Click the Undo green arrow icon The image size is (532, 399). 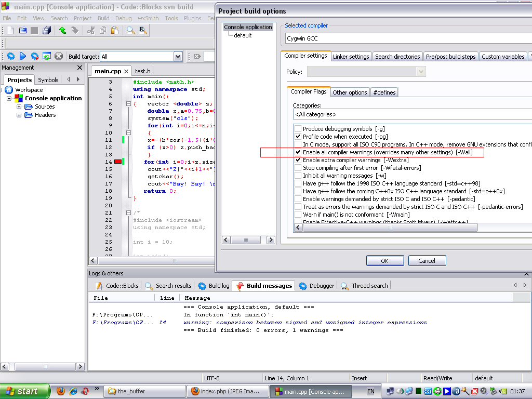point(62,31)
